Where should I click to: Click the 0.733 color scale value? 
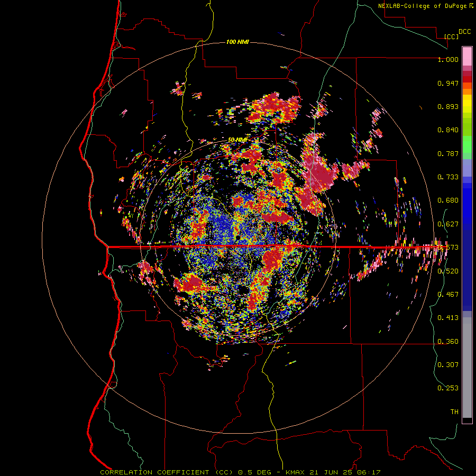[448, 177]
